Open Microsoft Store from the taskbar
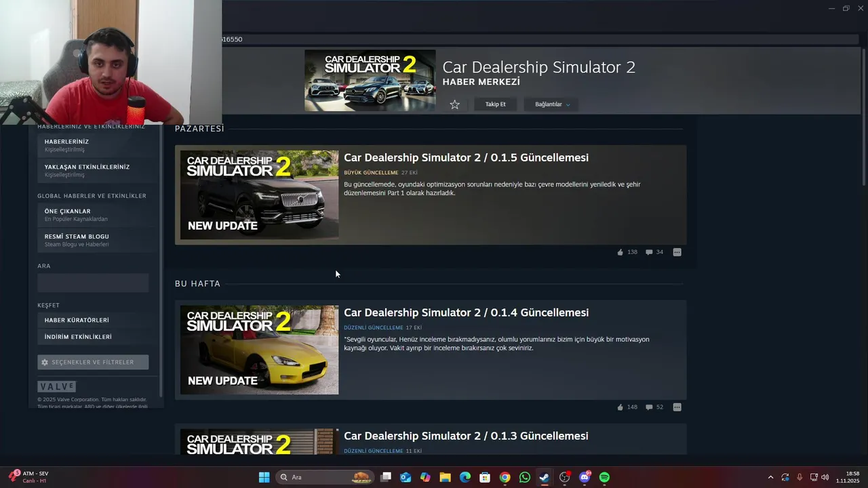 [x=485, y=477]
